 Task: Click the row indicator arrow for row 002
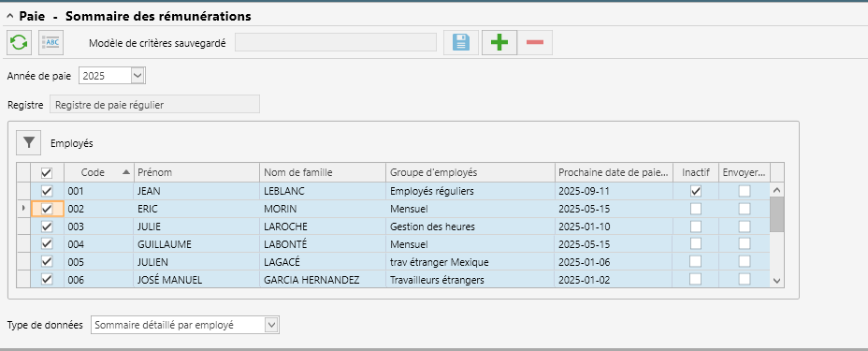[23, 209]
